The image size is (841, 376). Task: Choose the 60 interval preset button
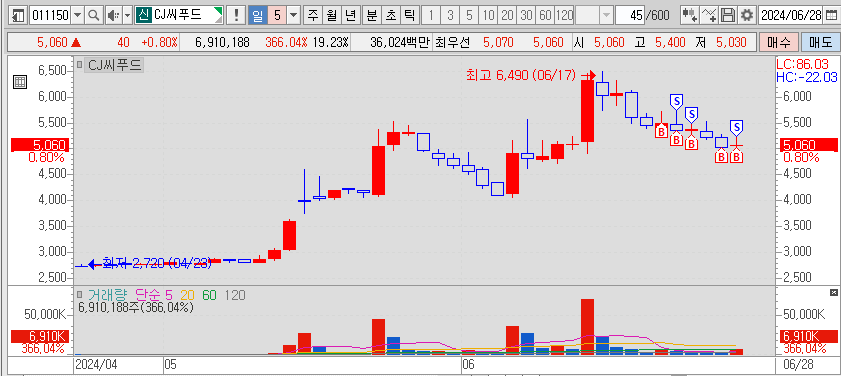[545, 15]
